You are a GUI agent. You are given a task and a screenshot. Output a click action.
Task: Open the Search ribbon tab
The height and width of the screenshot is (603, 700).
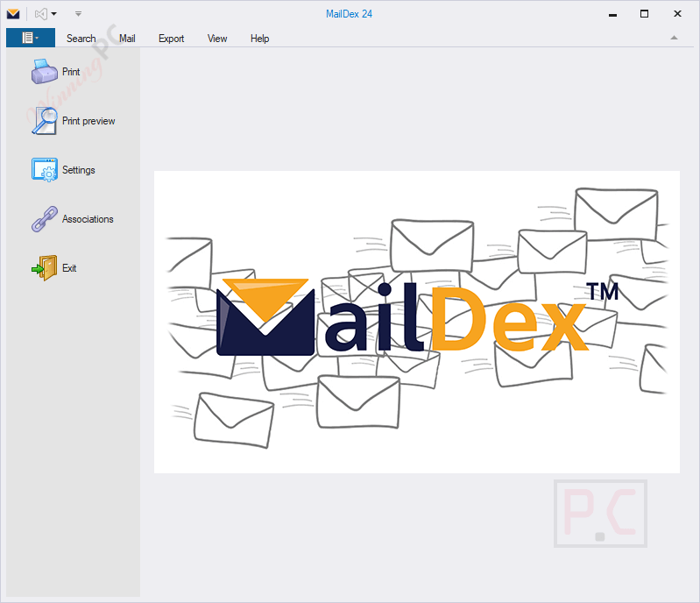pyautogui.click(x=81, y=39)
